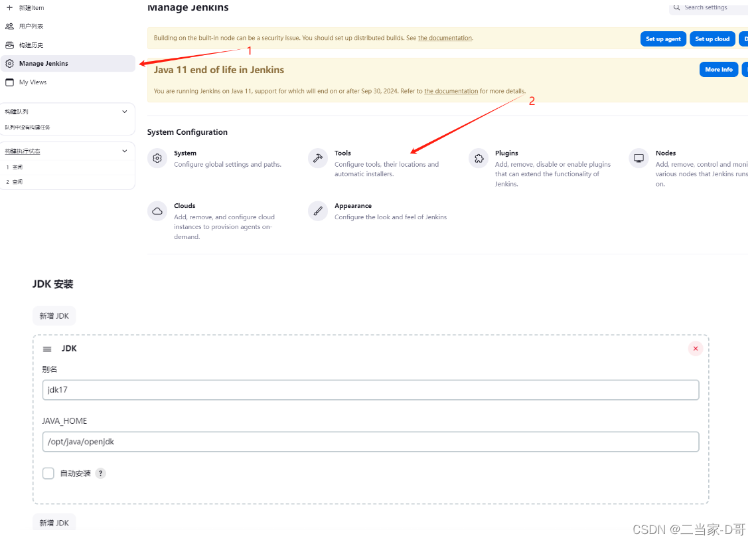
Task: Select the Tools wrench icon
Action: pos(317,158)
